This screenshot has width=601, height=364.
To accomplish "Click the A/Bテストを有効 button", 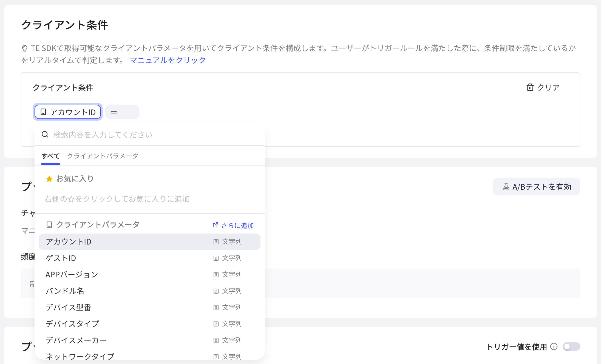I will click(537, 187).
